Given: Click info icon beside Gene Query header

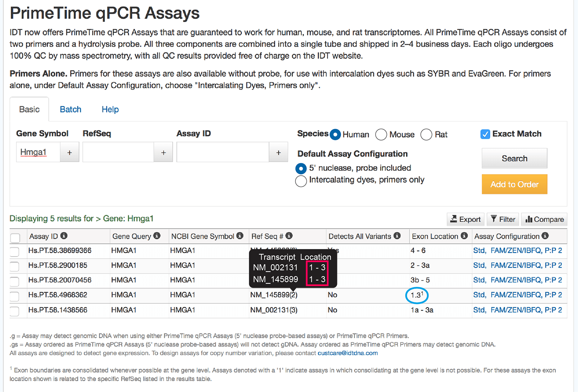Looking at the screenshot, I should [x=157, y=236].
